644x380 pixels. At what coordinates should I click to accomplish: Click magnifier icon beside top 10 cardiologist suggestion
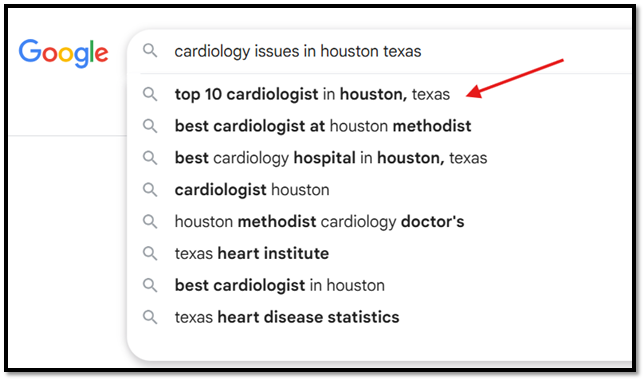coord(150,94)
